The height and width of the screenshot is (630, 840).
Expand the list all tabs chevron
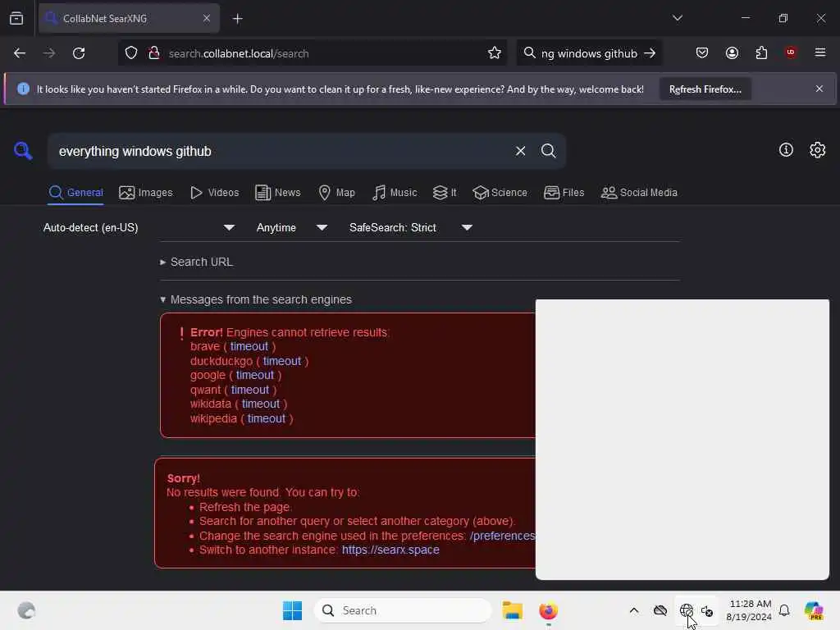pos(677,18)
